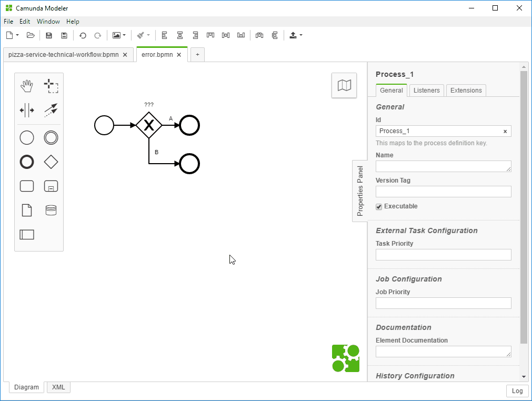Save diagram as new file

pos(64,35)
